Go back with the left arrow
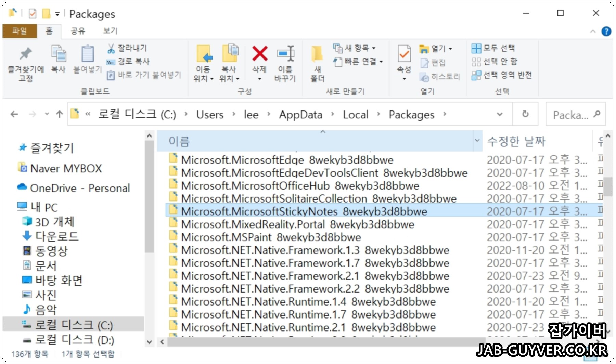616x364 pixels. point(14,114)
